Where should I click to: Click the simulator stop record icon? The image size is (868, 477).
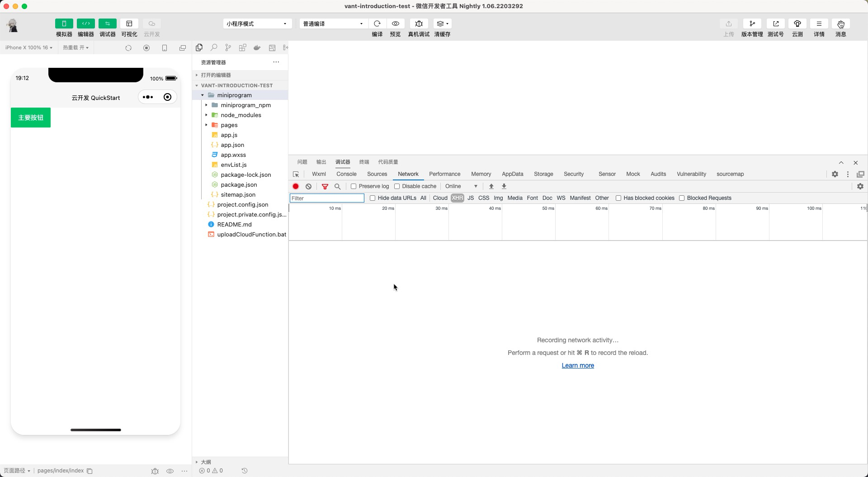[146, 47]
